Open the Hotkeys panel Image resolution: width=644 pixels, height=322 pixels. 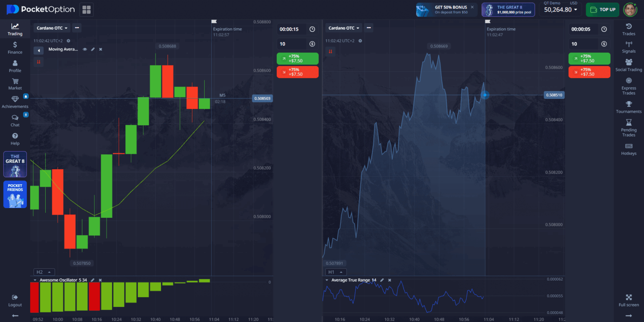click(628, 149)
